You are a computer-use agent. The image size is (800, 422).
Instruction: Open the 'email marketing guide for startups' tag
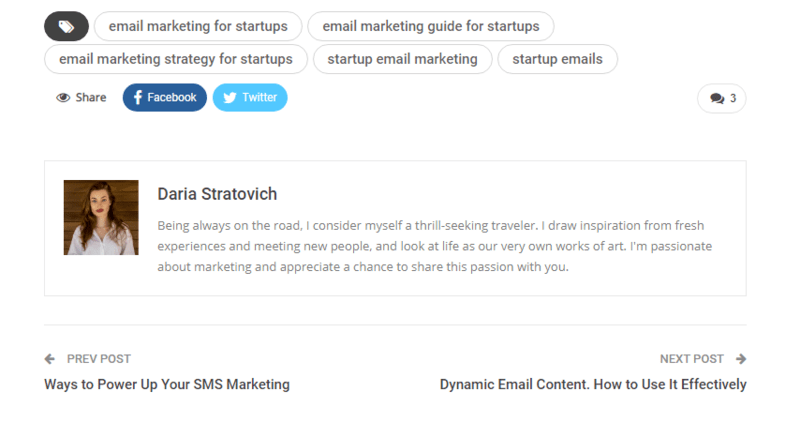coord(431,26)
